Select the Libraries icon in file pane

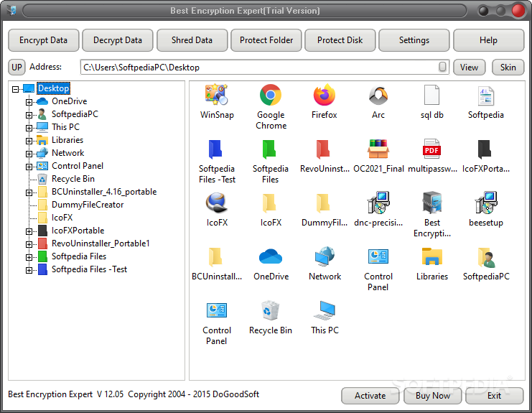coord(431,256)
